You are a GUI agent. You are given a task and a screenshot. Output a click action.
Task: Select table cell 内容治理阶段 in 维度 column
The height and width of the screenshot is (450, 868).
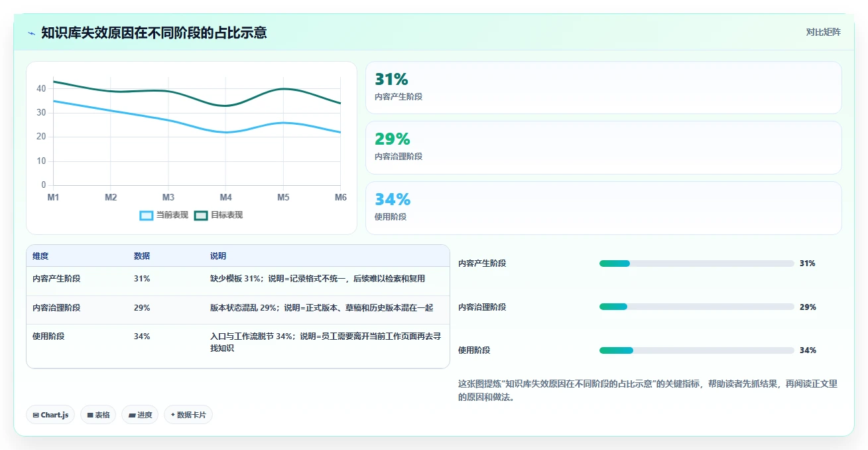click(56, 308)
